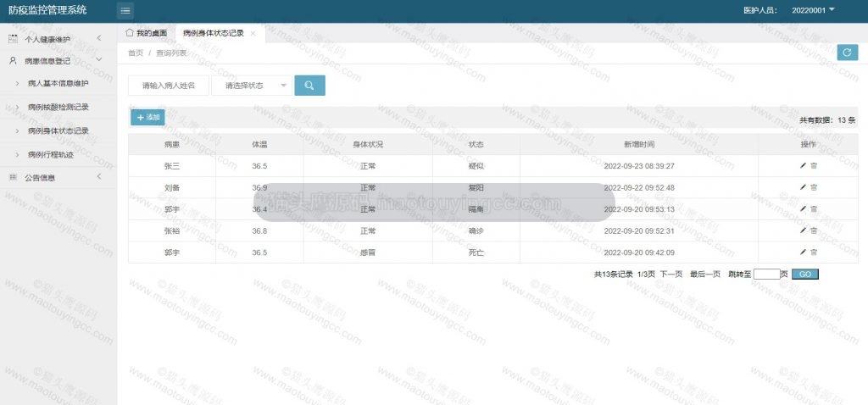
Task: Click the 疑似 status cell
Action: click(476, 165)
